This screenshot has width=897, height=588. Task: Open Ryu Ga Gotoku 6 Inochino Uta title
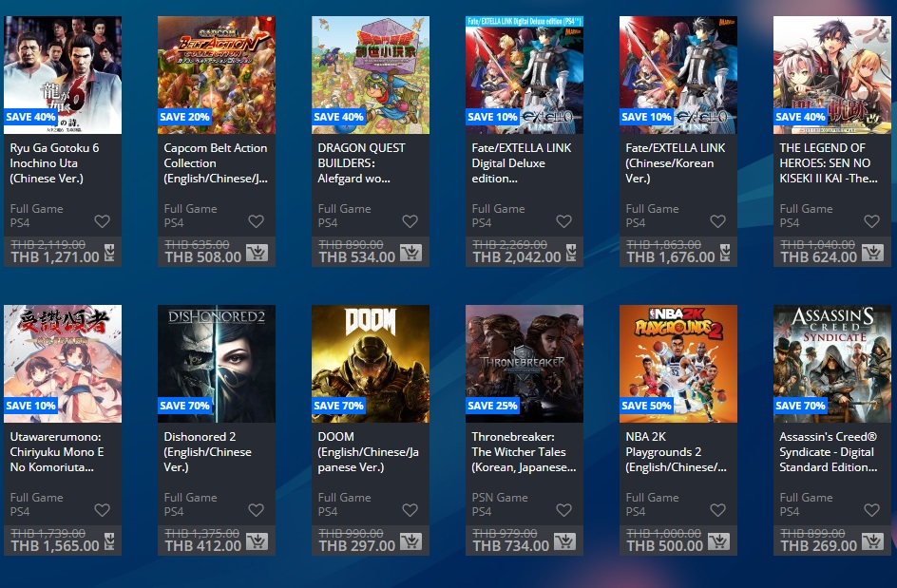(x=54, y=163)
